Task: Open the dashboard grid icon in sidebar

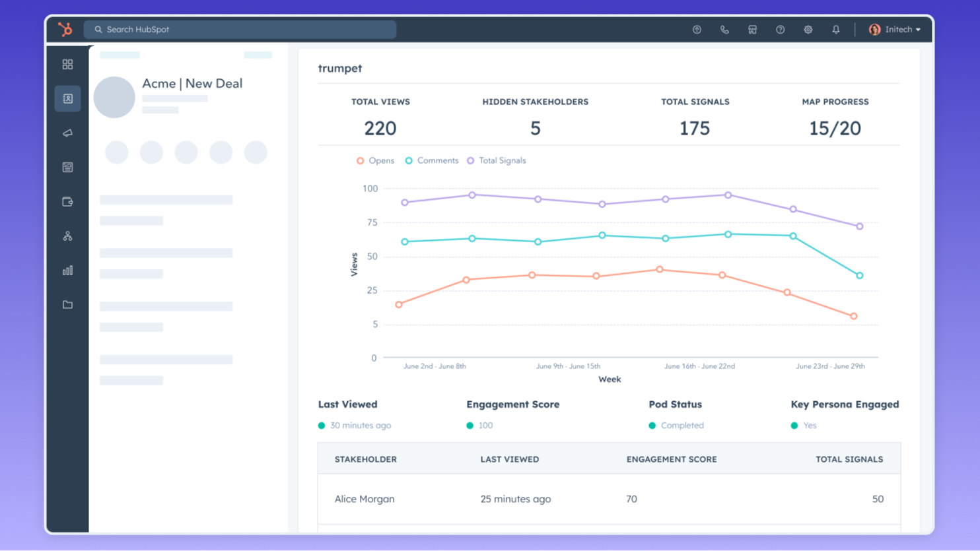Action: pyautogui.click(x=67, y=65)
